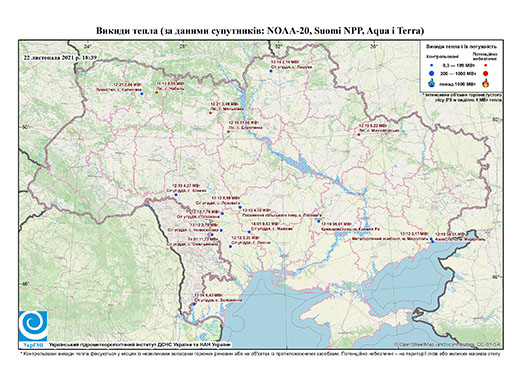520x368 pixels.
Task: Click the blue marker near Kryvyi Rih label
Action: coord(319,221)
